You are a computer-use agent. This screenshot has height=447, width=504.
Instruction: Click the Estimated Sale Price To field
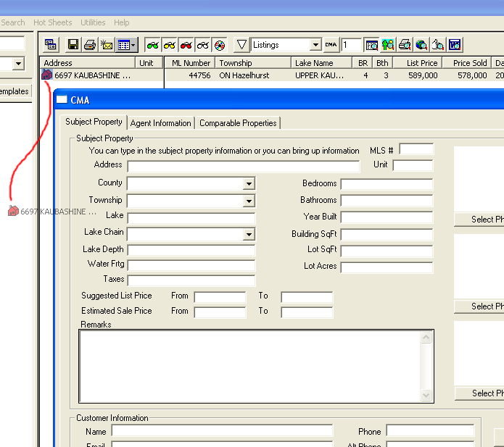click(x=307, y=312)
